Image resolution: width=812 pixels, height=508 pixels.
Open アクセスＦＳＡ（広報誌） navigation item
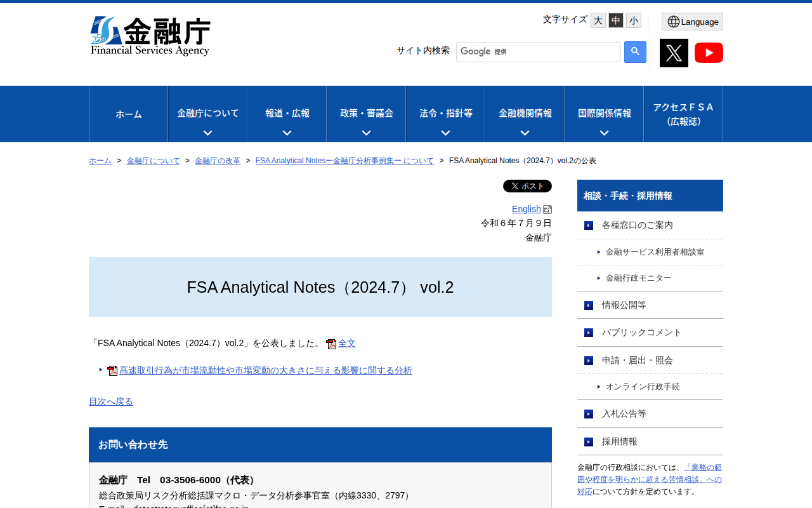(683, 114)
